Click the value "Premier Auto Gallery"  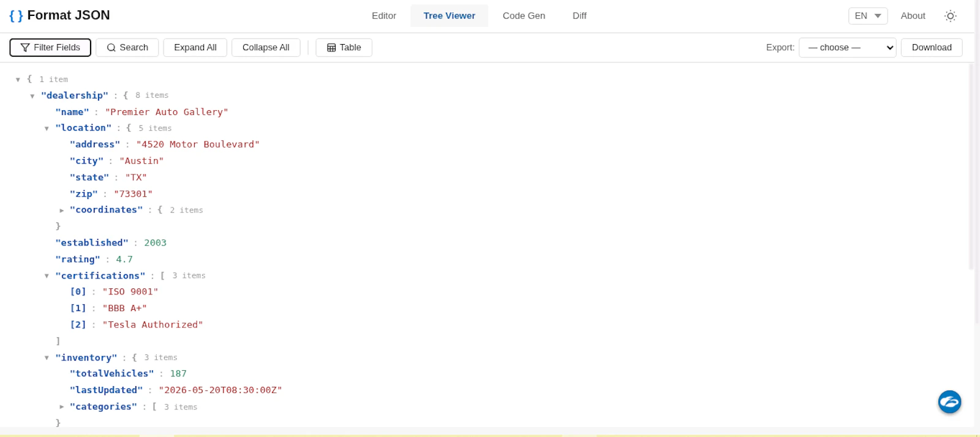(x=167, y=112)
